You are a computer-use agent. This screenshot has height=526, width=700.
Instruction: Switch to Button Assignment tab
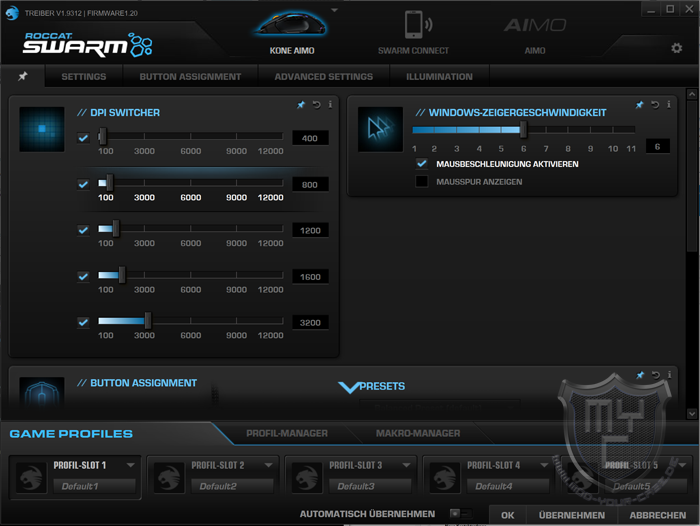(x=190, y=76)
